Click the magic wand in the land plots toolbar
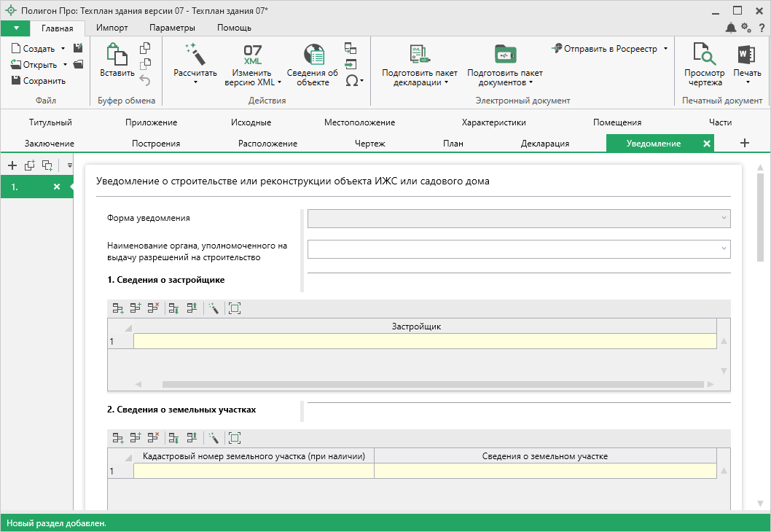This screenshot has width=771, height=532. (x=214, y=438)
